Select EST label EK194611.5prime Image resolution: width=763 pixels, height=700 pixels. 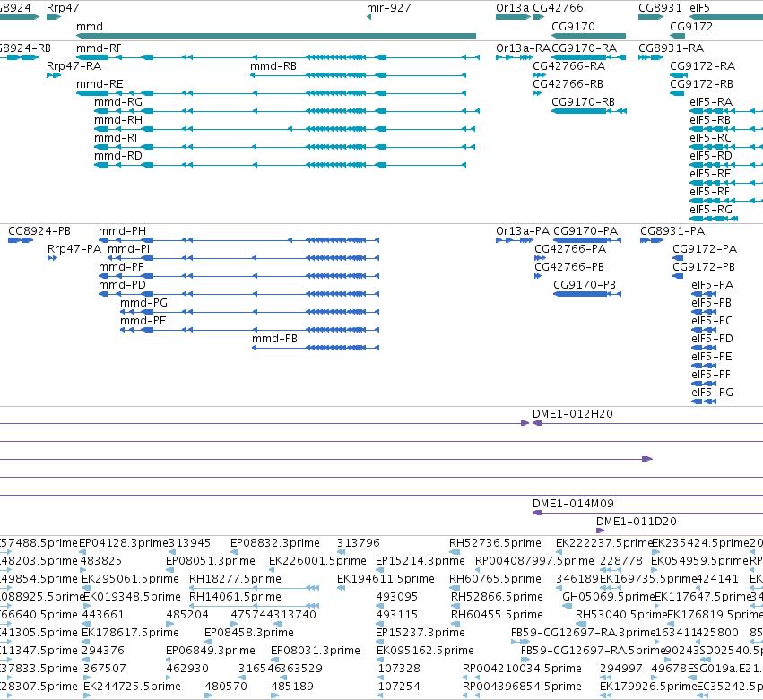click(386, 579)
